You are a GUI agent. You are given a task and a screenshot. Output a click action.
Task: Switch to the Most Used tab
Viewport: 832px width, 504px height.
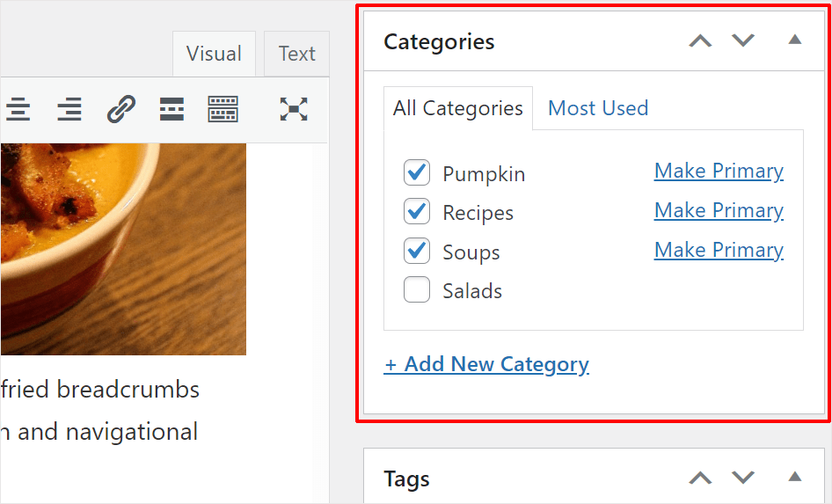coord(598,108)
